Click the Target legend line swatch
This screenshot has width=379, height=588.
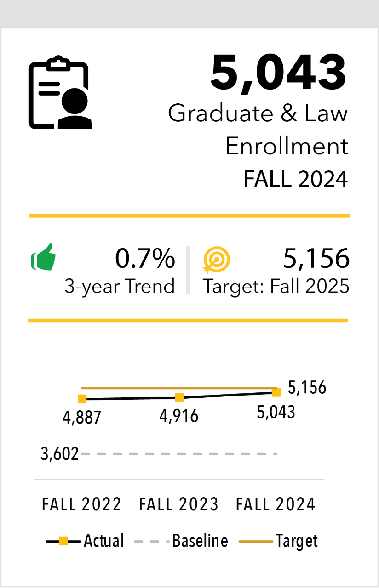(x=256, y=541)
